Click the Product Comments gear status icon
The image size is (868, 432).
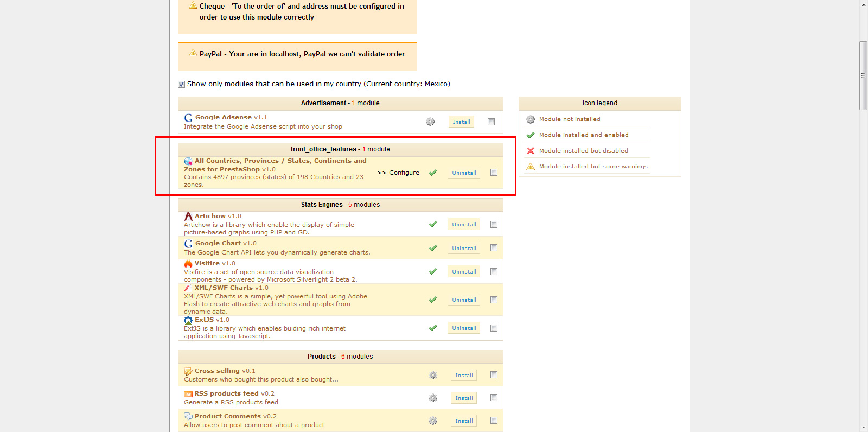click(x=433, y=421)
